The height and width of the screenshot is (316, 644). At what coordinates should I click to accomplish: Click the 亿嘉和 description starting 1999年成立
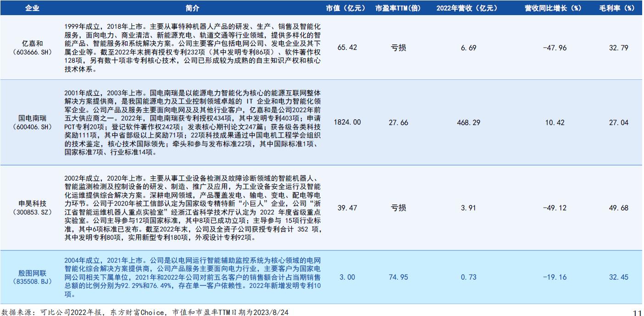(x=193, y=48)
